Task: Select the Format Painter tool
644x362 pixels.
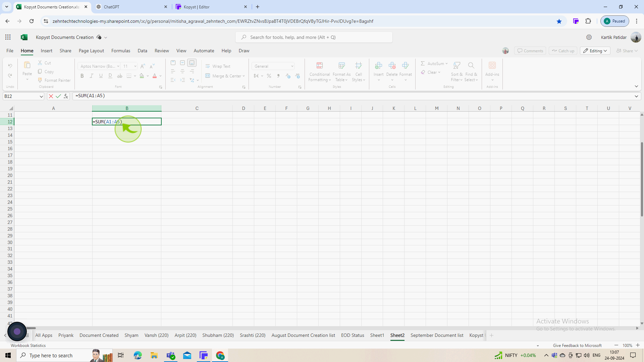Action: coord(54,80)
